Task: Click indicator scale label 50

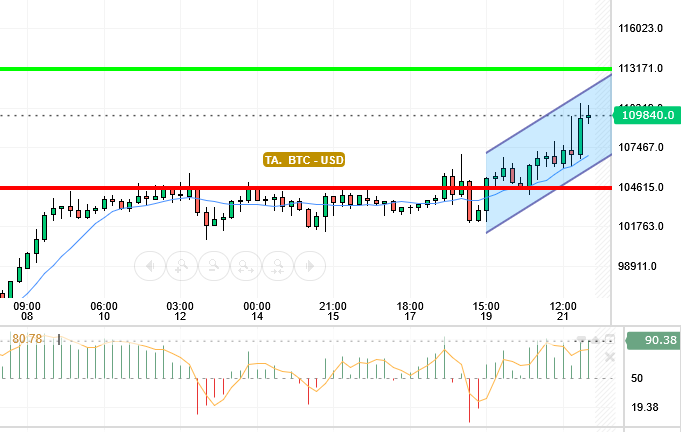Action: point(637,378)
